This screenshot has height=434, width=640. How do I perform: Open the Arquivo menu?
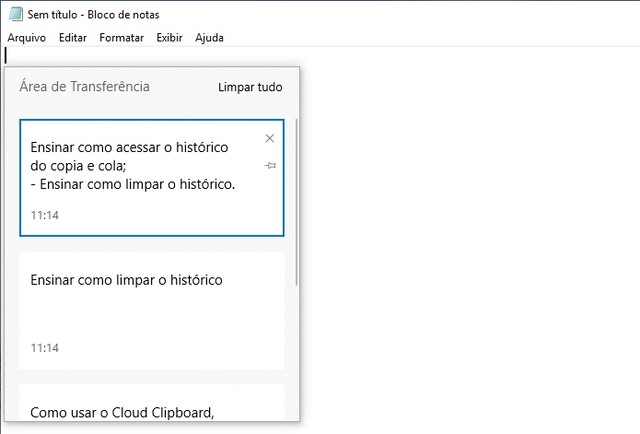[27, 38]
